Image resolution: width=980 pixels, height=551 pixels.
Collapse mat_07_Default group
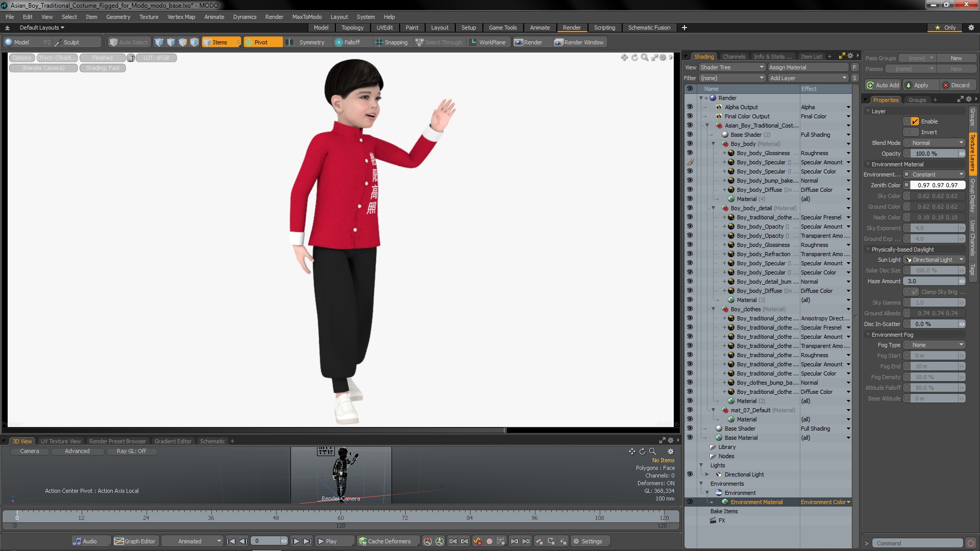pyautogui.click(x=714, y=410)
